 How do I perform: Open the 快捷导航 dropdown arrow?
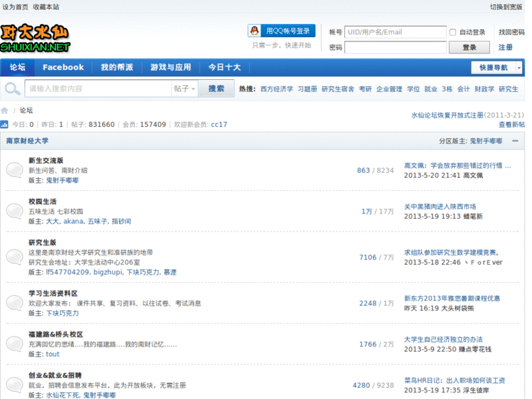coord(519,68)
